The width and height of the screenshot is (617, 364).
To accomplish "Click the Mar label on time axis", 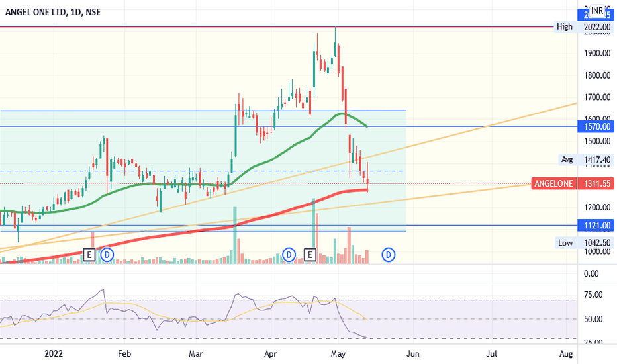I will [195, 354].
